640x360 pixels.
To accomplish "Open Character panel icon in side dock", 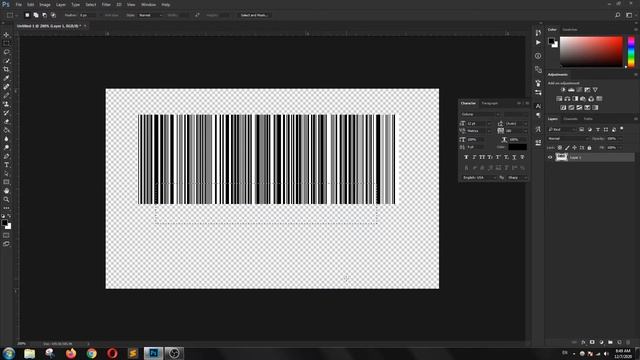I will coord(538,106).
